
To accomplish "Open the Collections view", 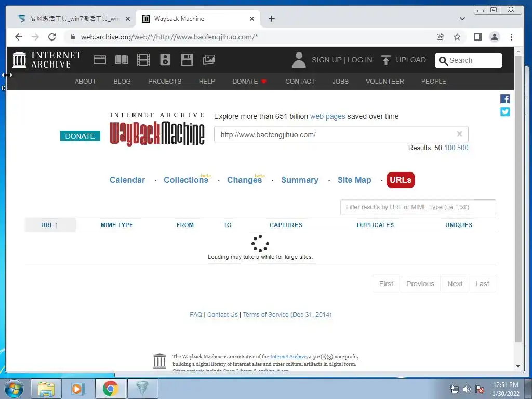I will coord(187,180).
